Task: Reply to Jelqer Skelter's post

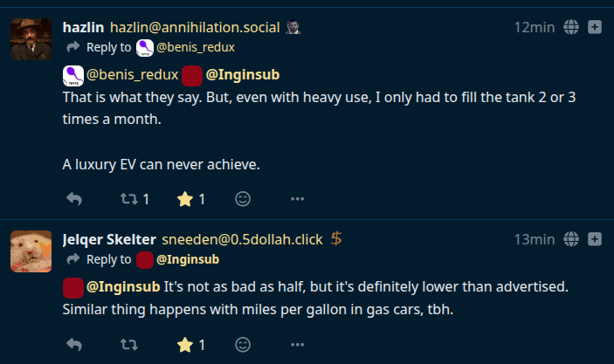Action: coord(74,345)
